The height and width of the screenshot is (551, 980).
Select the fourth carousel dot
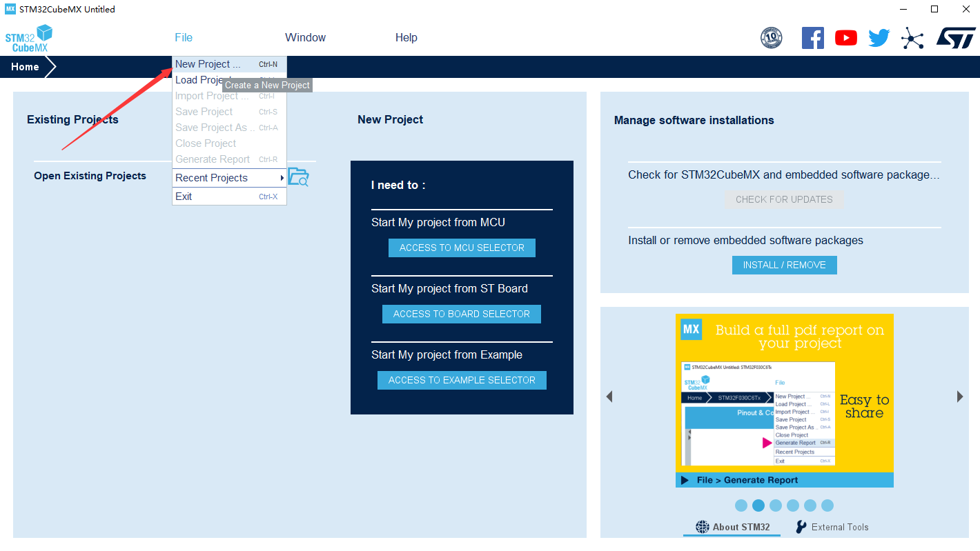(x=793, y=505)
